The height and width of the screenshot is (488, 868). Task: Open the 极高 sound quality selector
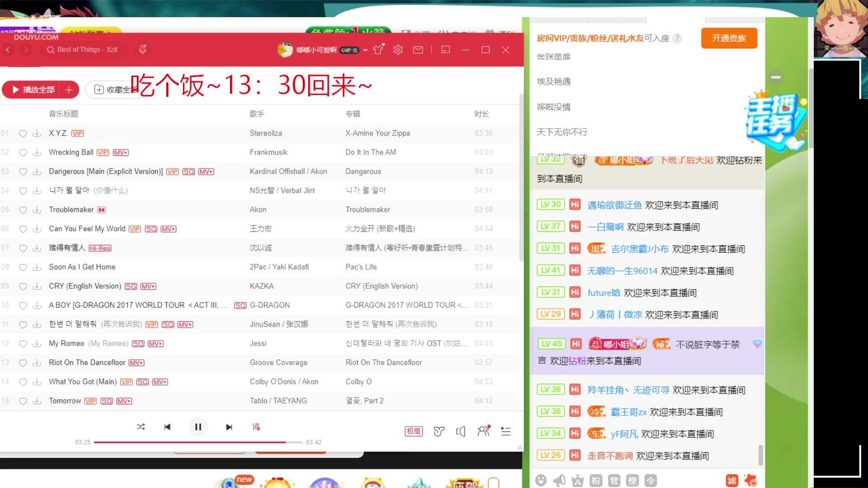coord(413,432)
